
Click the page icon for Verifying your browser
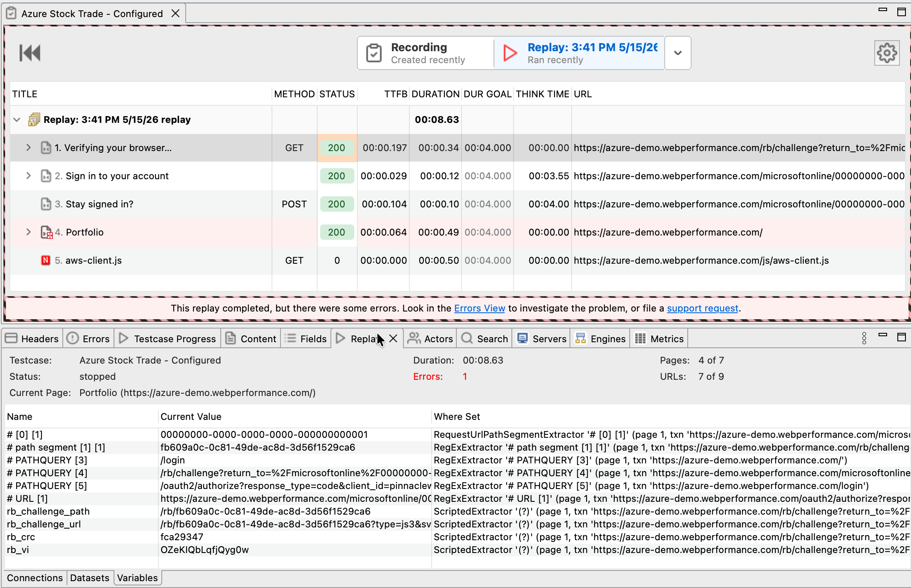tap(46, 148)
